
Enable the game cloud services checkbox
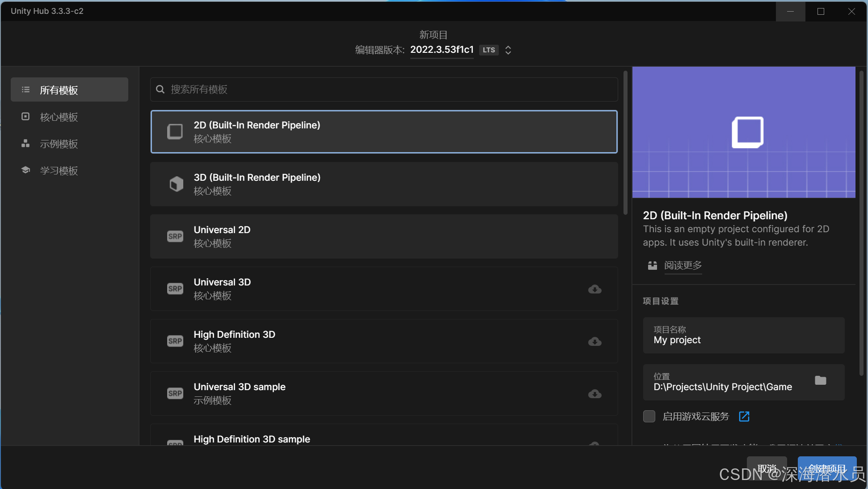[x=649, y=417]
